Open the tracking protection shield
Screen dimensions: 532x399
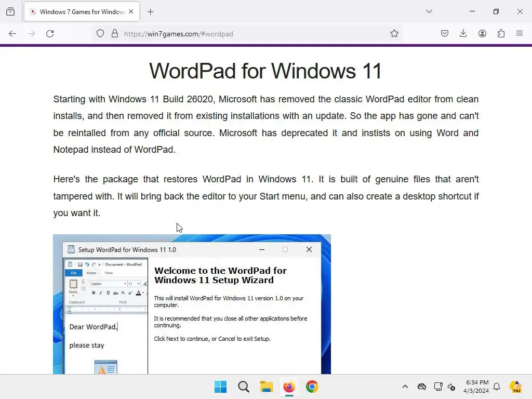point(100,34)
